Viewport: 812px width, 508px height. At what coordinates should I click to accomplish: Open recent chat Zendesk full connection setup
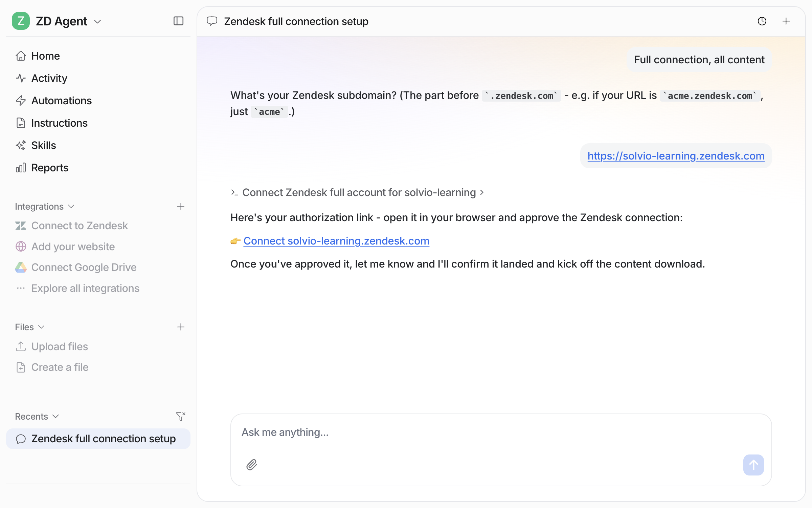(x=98, y=439)
